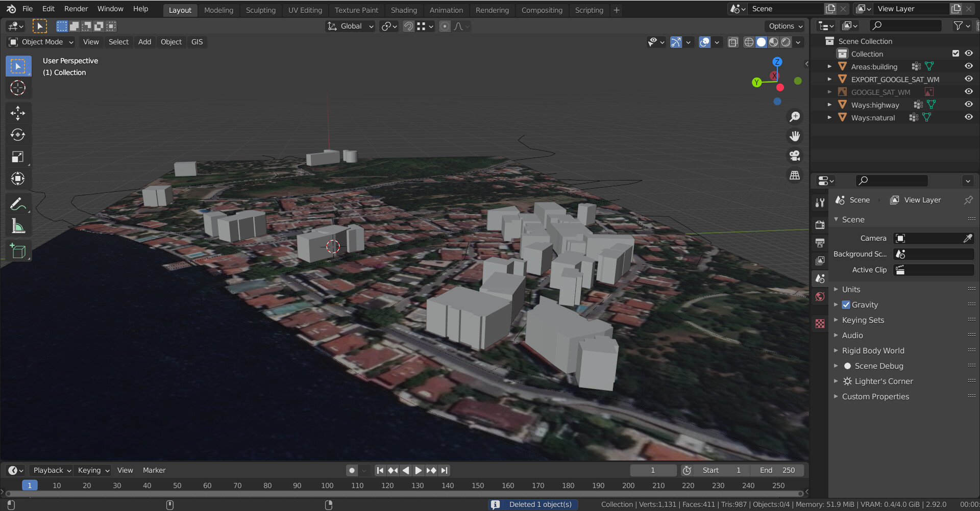980x511 pixels.
Task: Open the Global orientation dropdown
Action: point(351,27)
